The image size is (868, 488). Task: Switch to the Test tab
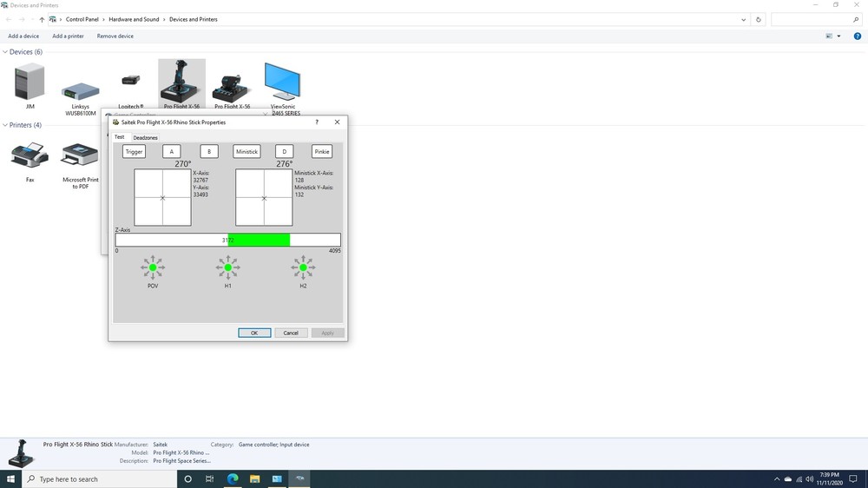[120, 137]
